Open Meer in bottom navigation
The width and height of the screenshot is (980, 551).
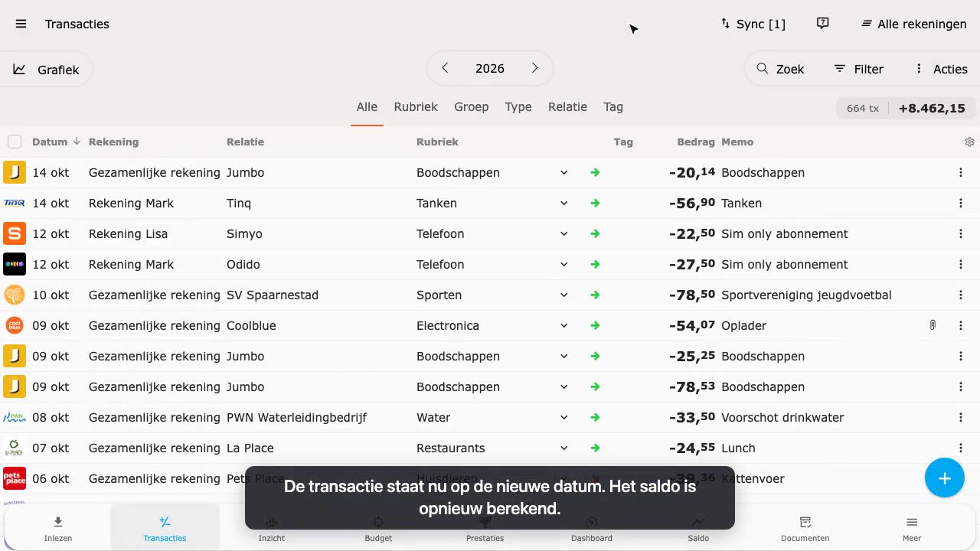click(912, 529)
